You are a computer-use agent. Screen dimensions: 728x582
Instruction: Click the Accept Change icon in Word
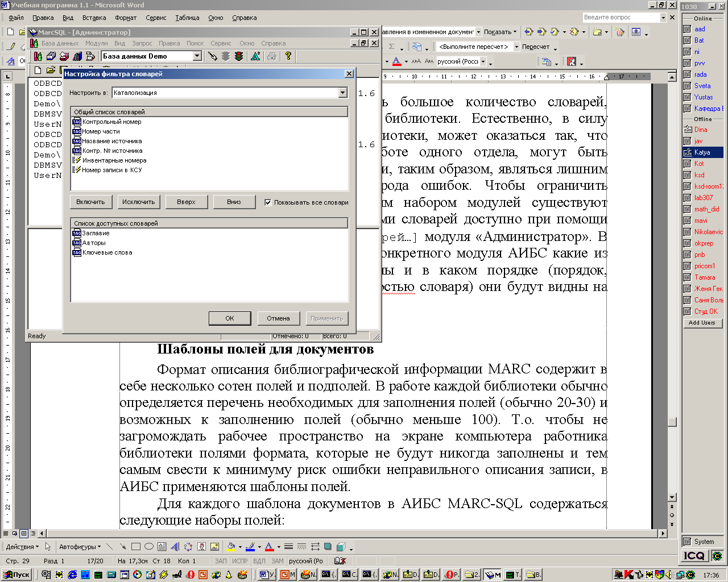pos(554,32)
